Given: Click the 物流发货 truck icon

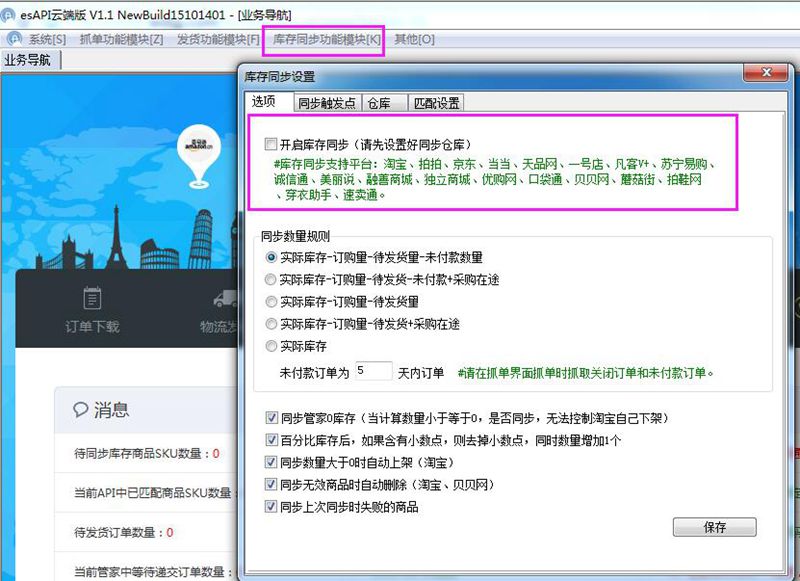Looking at the screenshot, I should tap(226, 299).
